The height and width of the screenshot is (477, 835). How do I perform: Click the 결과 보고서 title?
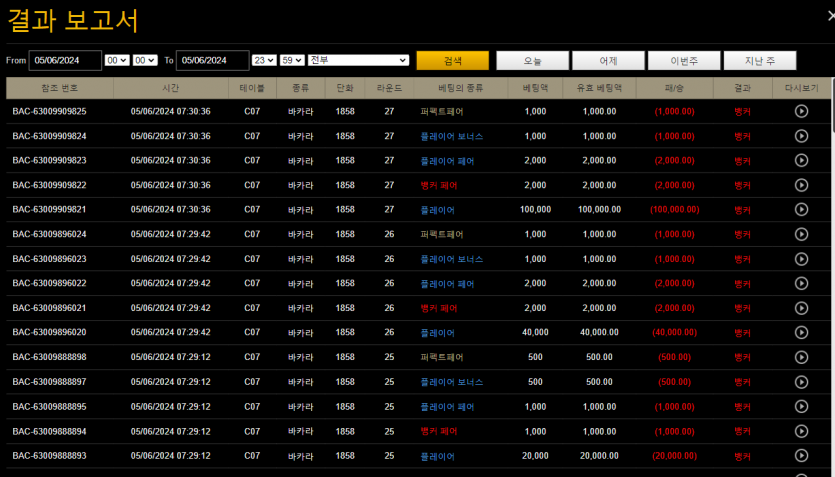(x=72, y=21)
